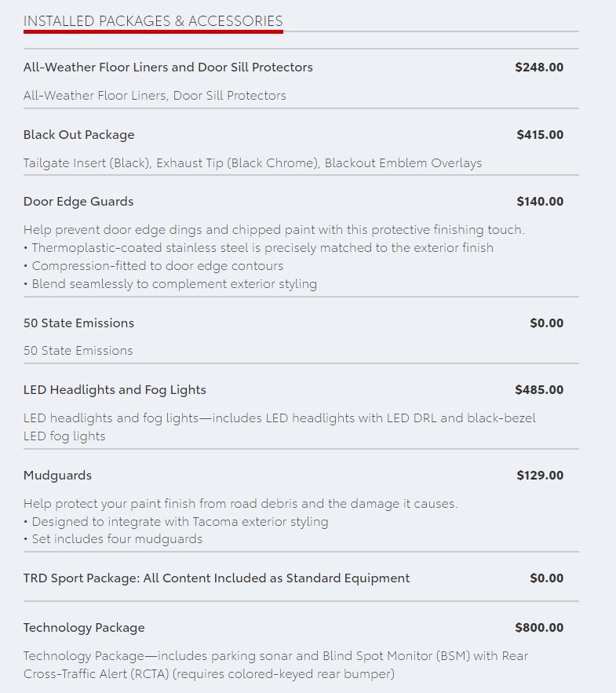Select the Black Out Package title
This screenshot has height=693, width=616.
78,135
